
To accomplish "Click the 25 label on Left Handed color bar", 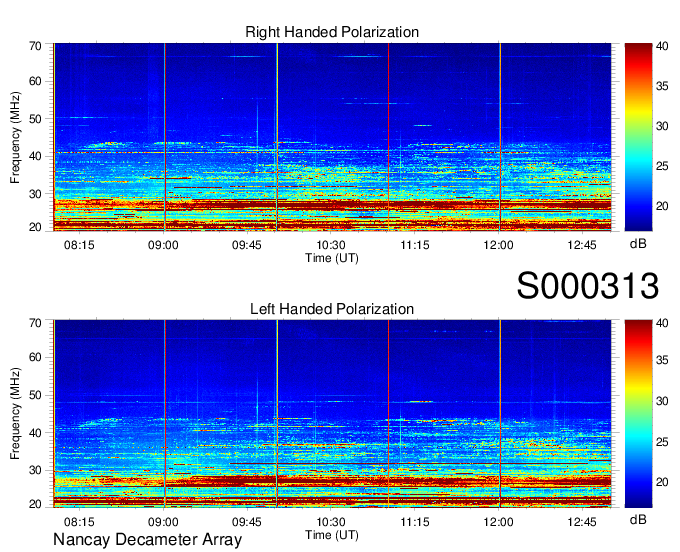I will tap(662, 442).
